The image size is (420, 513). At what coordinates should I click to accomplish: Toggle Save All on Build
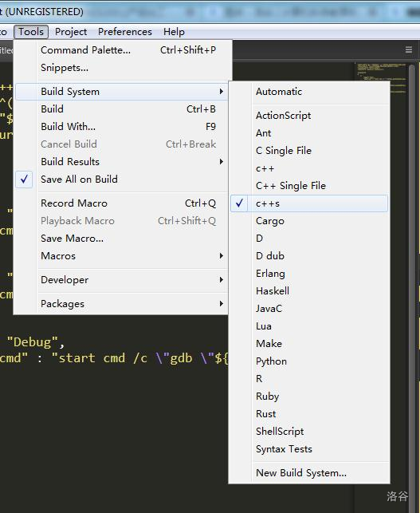[122, 180]
